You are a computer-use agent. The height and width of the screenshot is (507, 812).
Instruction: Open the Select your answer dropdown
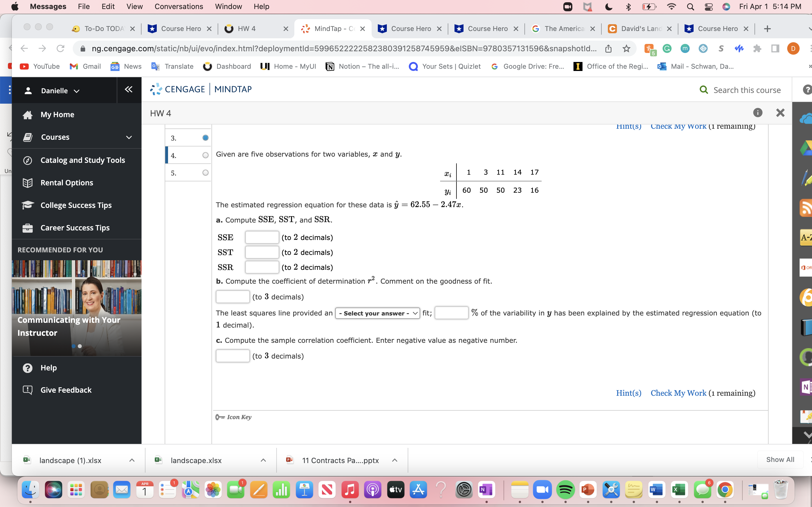tap(377, 313)
